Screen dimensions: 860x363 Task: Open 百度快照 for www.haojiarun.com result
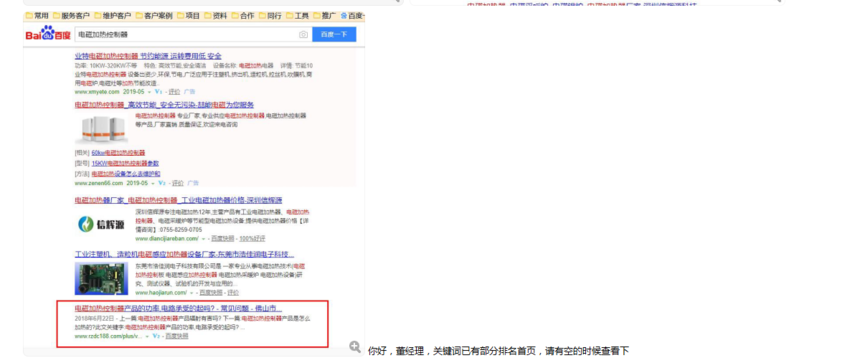(210, 293)
